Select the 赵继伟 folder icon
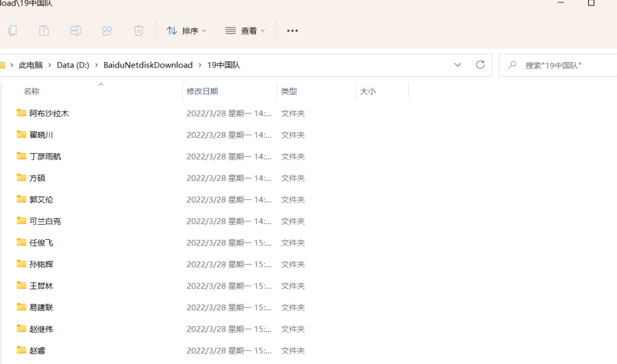 coord(21,328)
